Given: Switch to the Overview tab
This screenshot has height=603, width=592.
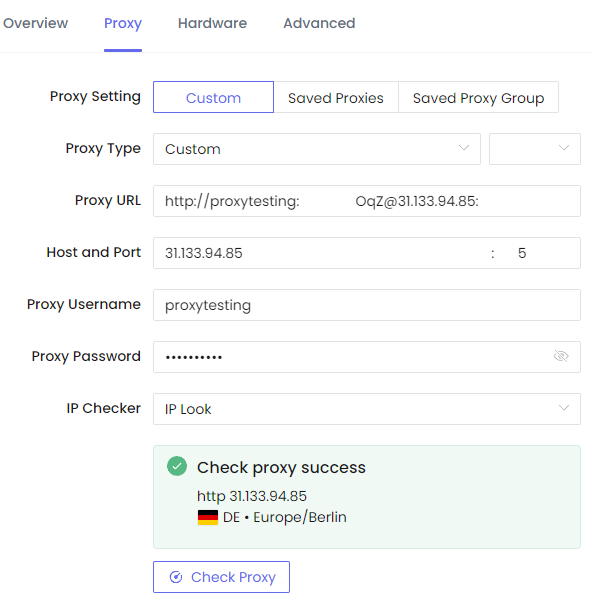Looking at the screenshot, I should (x=35, y=23).
